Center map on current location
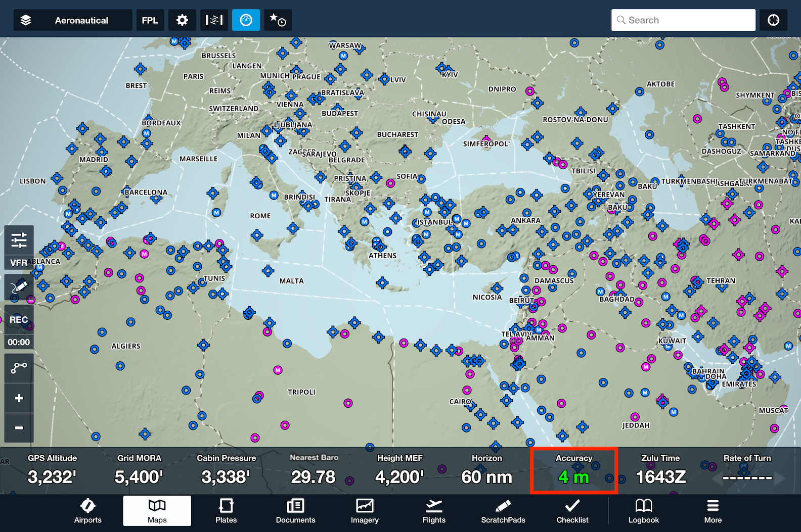Viewport: 801px width, 532px height. pyautogui.click(x=773, y=20)
